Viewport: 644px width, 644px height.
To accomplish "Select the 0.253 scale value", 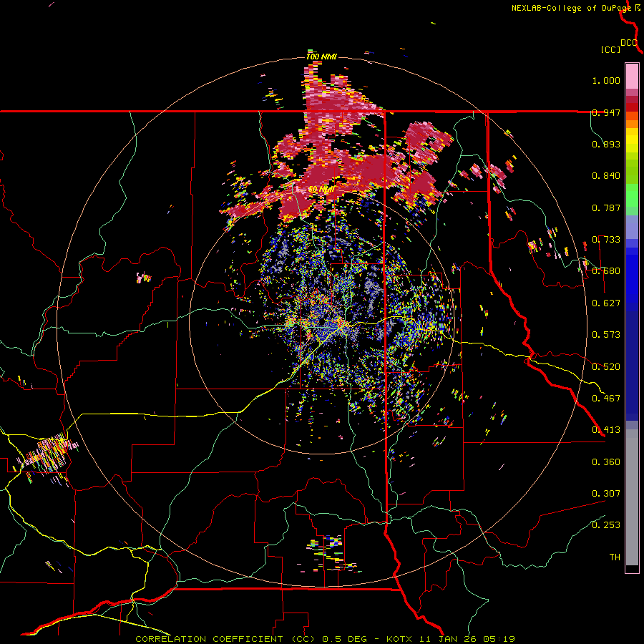I will tap(606, 525).
